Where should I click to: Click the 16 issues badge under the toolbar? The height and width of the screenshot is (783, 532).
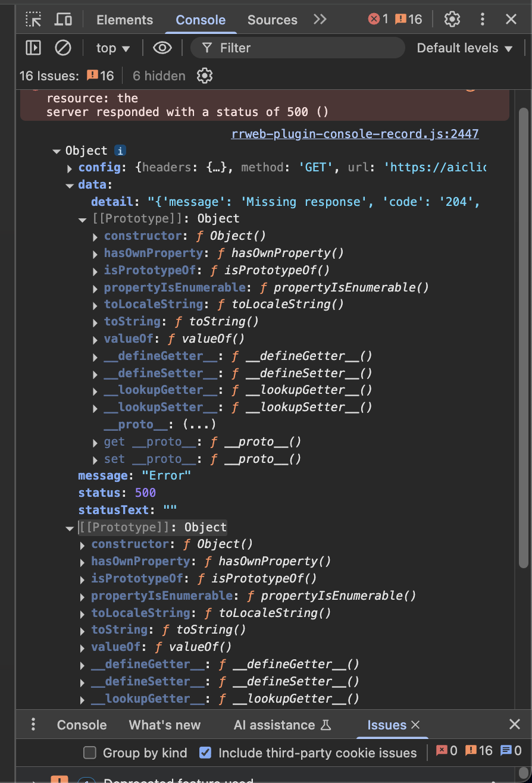coord(100,76)
